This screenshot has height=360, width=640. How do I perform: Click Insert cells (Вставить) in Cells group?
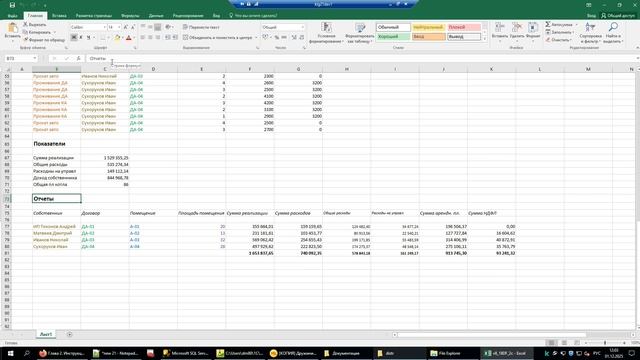[x=499, y=31]
